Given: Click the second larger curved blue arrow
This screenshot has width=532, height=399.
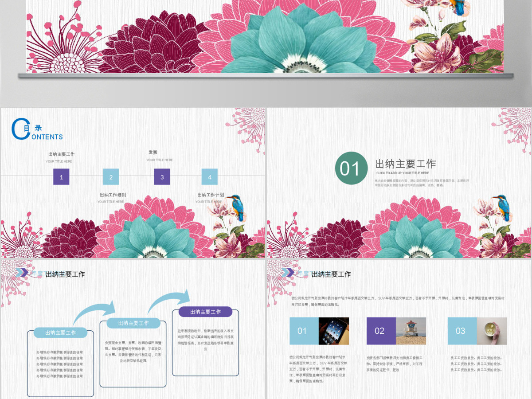Looking at the screenshot, I should [x=168, y=301].
